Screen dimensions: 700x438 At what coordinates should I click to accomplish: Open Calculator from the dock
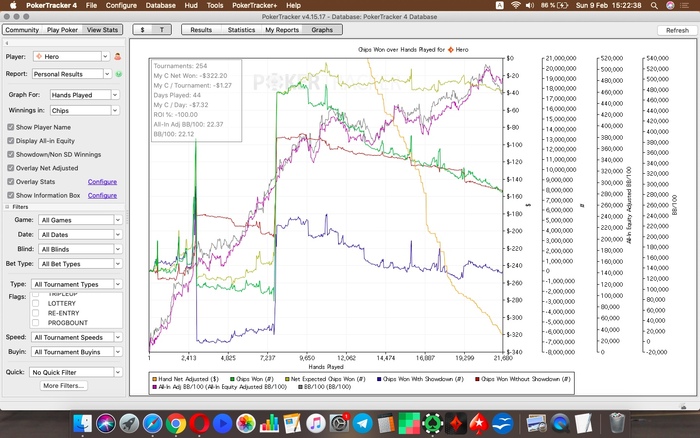point(386,423)
